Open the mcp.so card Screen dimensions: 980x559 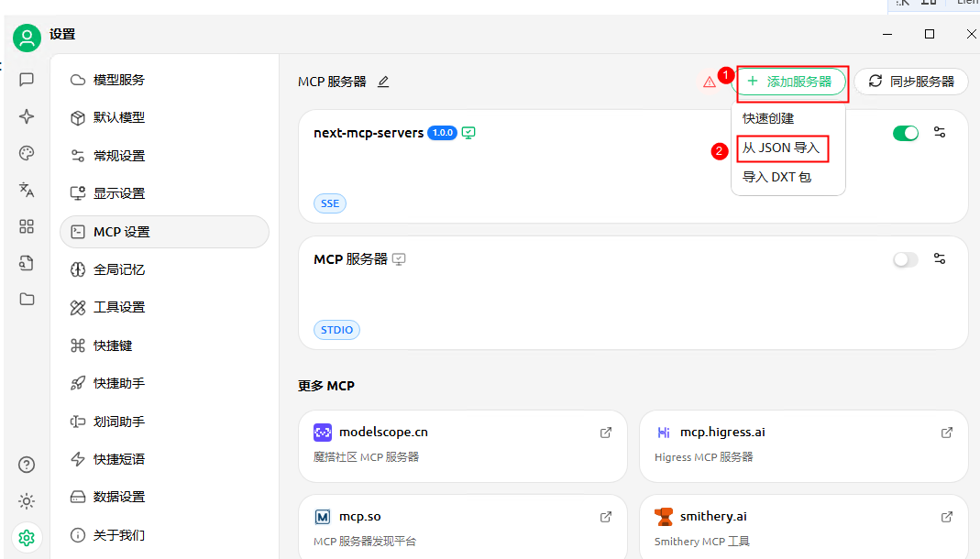(x=463, y=527)
